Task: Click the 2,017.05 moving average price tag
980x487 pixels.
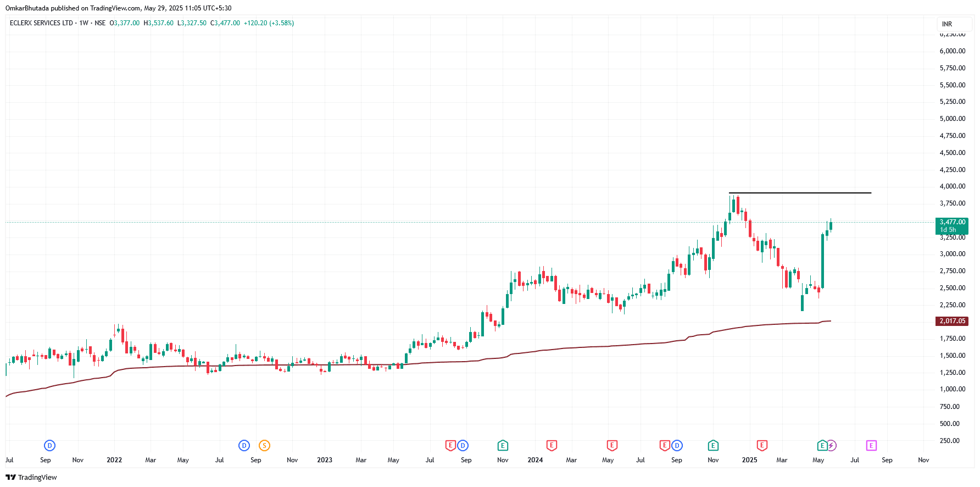Action: pos(952,321)
